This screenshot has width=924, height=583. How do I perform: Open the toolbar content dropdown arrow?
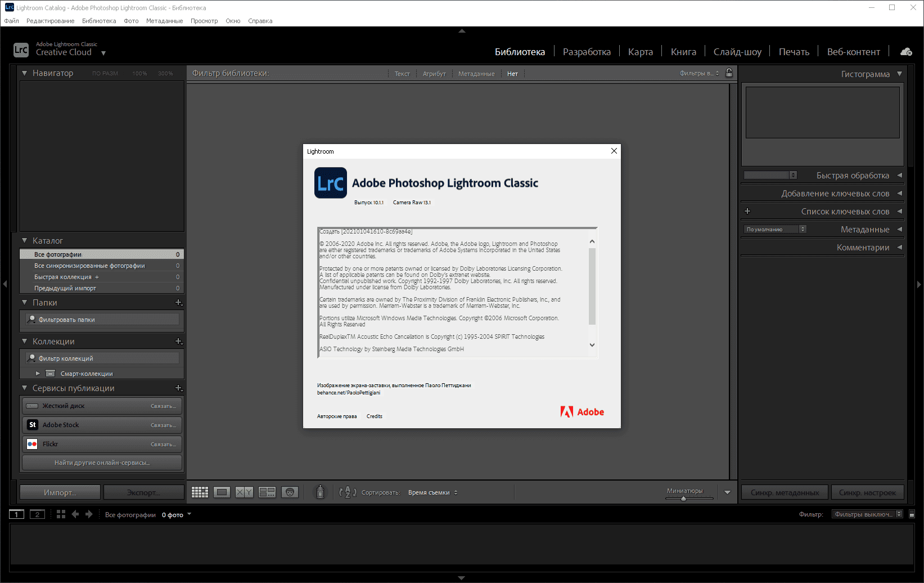[x=727, y=492]
